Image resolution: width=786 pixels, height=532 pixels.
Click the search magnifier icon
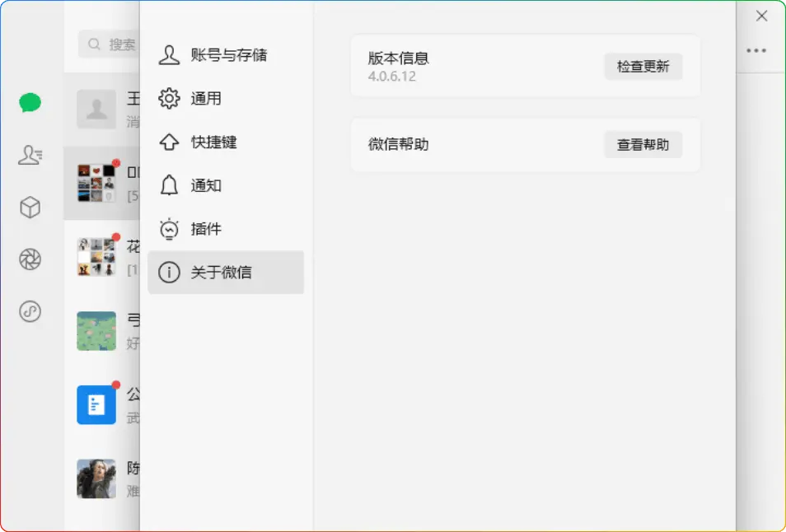click(94, 44)
